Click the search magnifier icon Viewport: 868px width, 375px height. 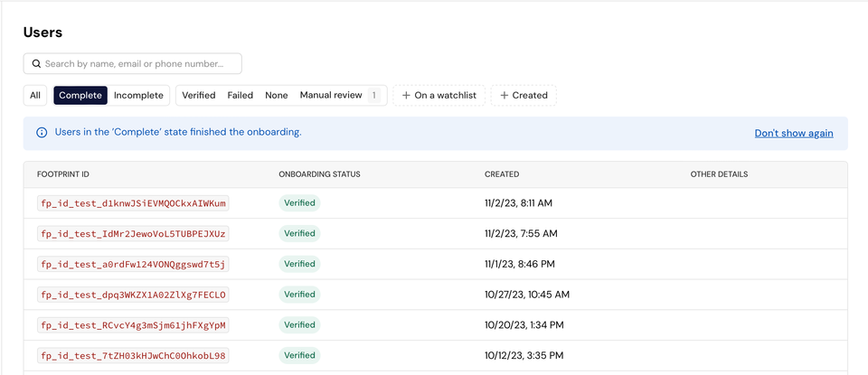[x=36, y=64]
